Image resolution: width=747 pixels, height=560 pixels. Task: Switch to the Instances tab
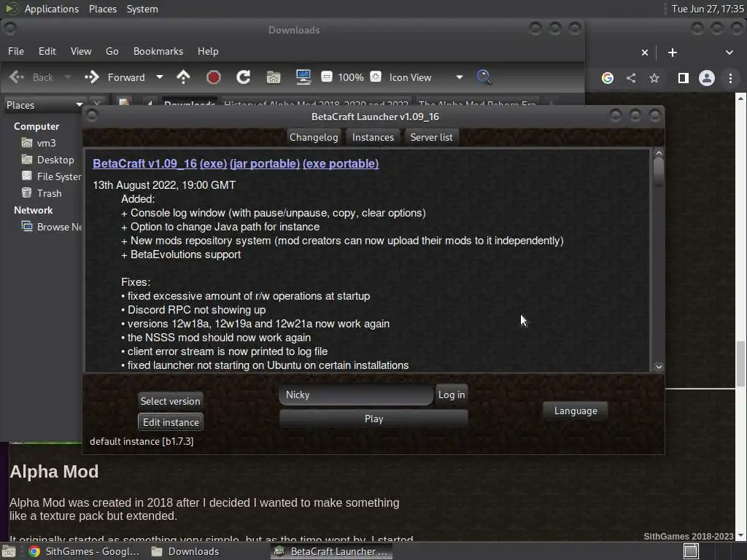(x=373, y=137)
